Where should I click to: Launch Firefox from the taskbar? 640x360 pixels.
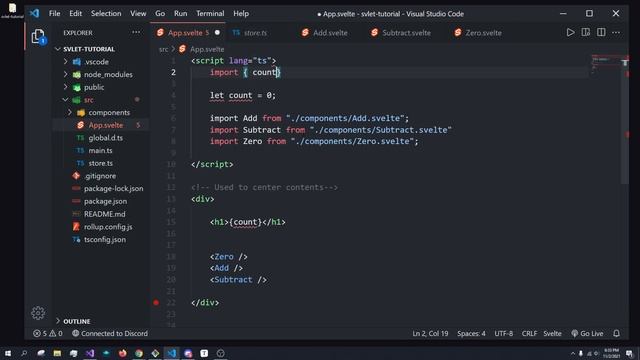coord(122,353)
